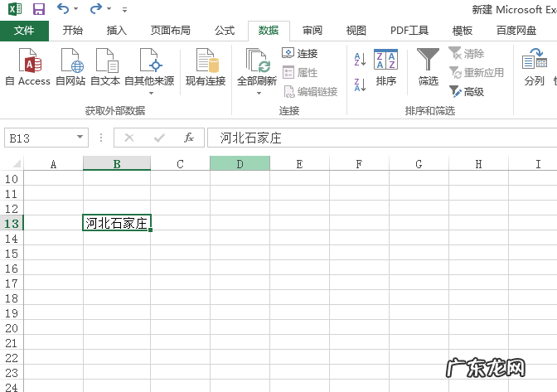The height and width of the screenshot is (392, 557).
Task: Click the 编辑链接 button
Action: 310,92
